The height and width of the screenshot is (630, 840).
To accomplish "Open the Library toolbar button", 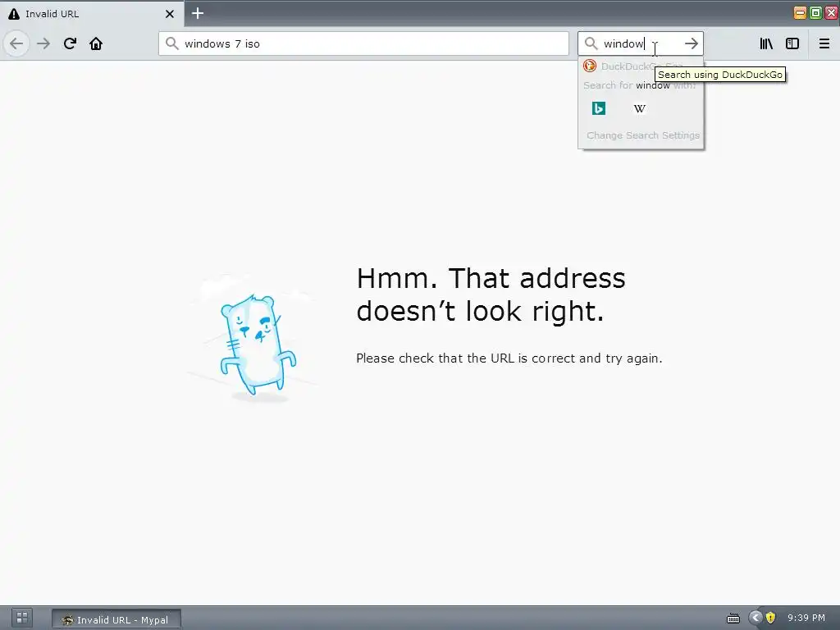I will tap(766, 43).
